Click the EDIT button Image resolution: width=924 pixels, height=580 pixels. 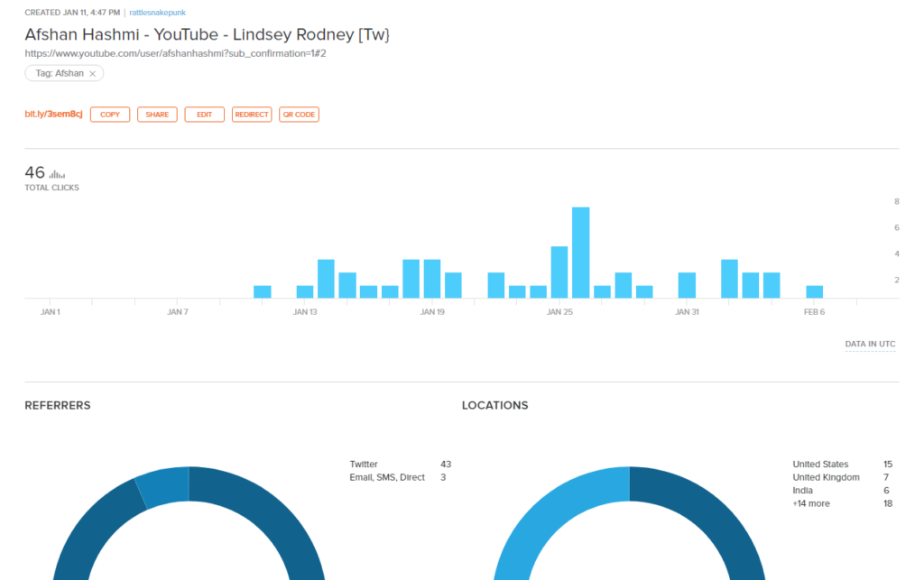pos(205,115)
